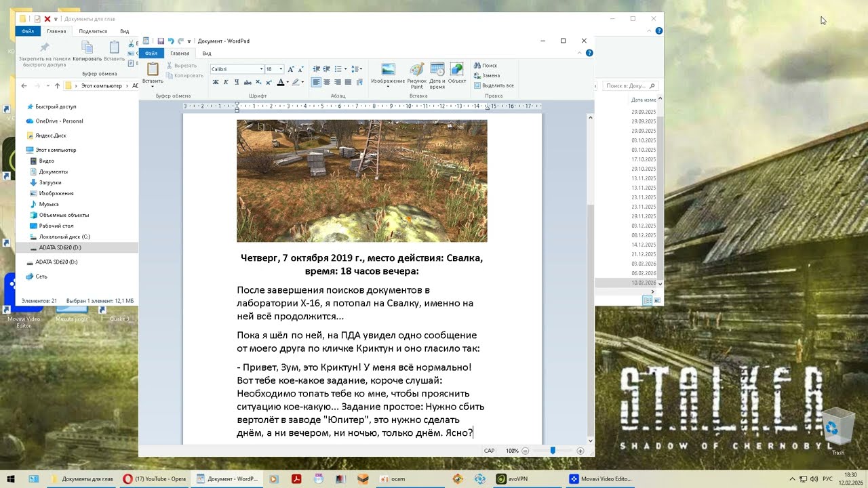Image resolution: width=868 pixels, height=488 pixels.
Task: Click the Paste clipboard icon in WordPad
Action: 153,69
